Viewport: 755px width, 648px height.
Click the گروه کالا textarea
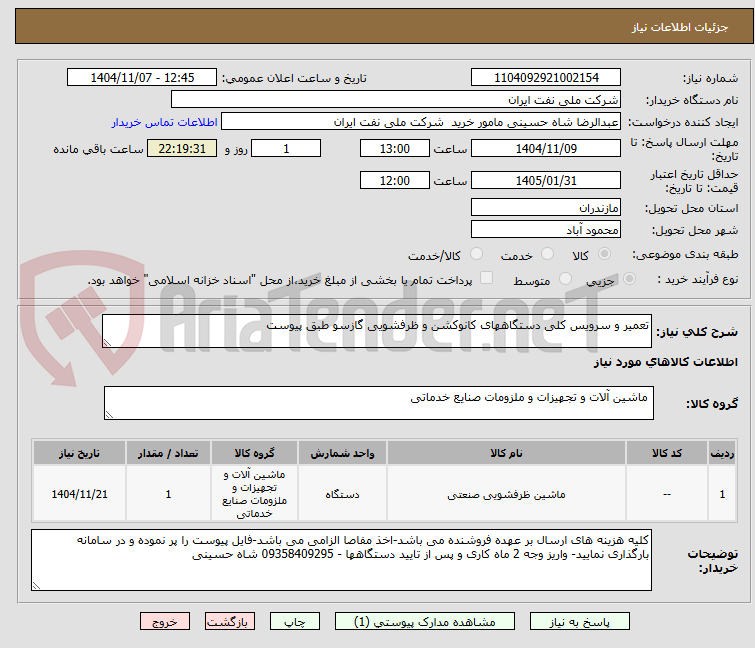tap(379, 403)
